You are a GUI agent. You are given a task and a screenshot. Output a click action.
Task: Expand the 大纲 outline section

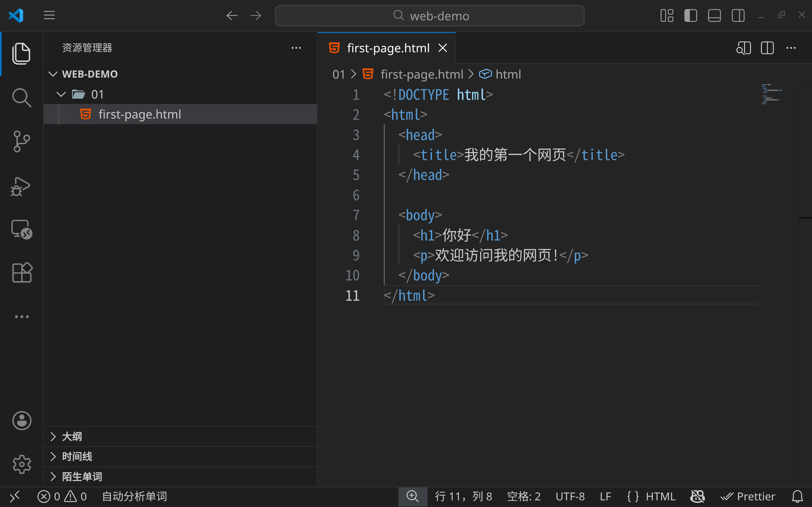(x=71, y=437)
